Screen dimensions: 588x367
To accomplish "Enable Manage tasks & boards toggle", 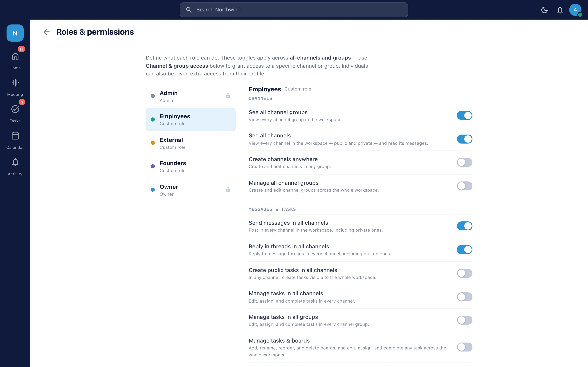I will tap(464, 347).
